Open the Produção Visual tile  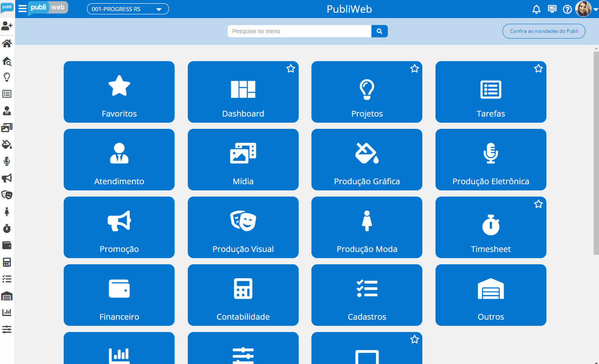[243, 227]
